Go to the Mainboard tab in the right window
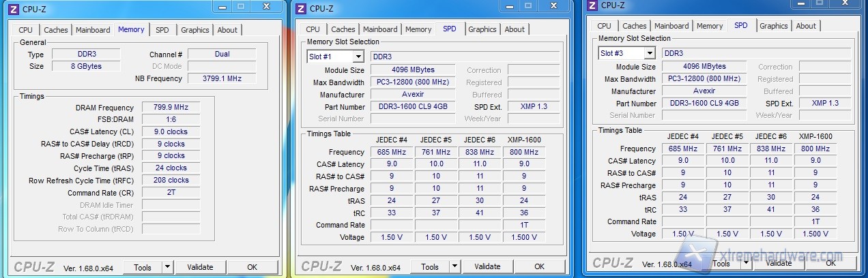868x278 pixels. (671, 26)
